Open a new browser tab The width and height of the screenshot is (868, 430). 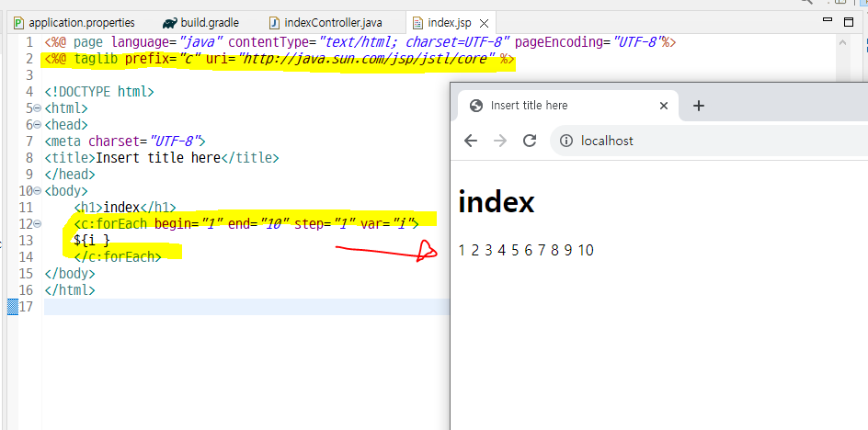(x=699, y=106)
